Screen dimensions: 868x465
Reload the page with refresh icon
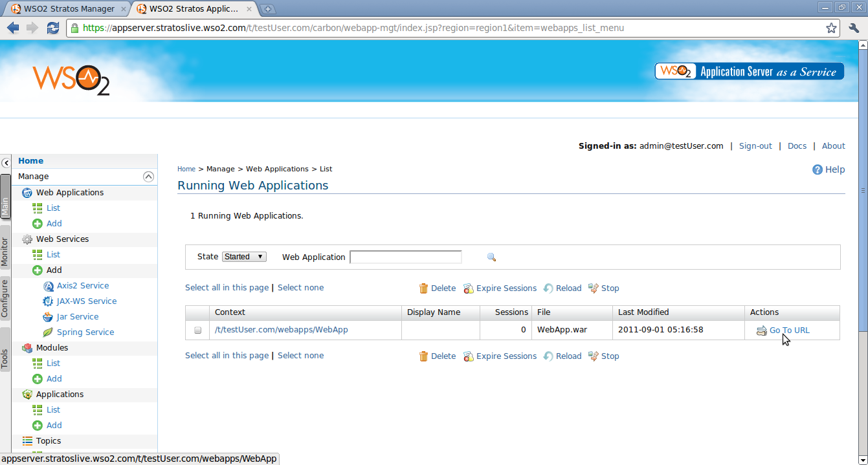tap(53, 28)
